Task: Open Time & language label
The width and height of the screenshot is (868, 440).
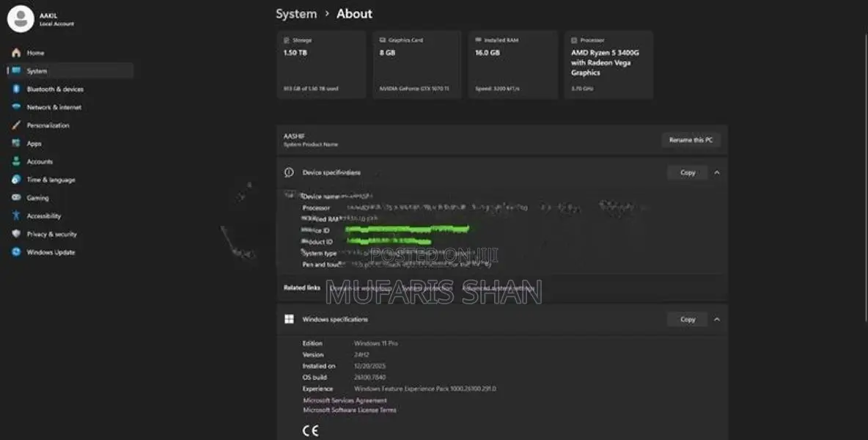Action: 51,180
